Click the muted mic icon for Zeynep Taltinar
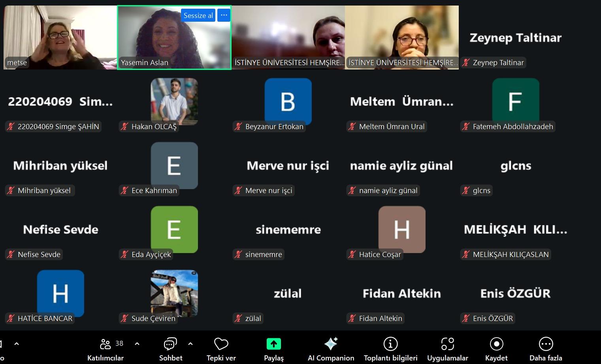The width and height of the screenshot is (601, 364). pyautogui.click(x=466, y=62)
